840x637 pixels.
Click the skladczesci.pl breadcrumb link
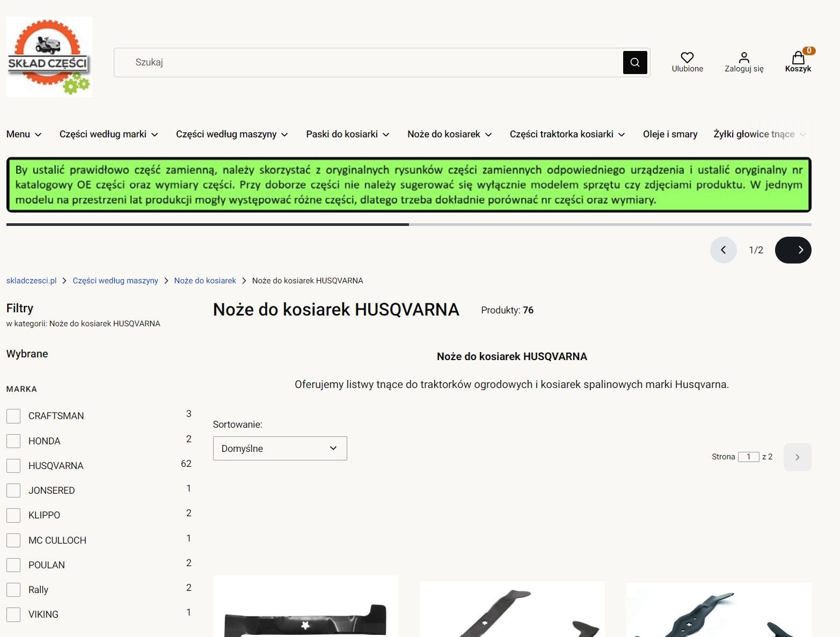click(31, 280)
